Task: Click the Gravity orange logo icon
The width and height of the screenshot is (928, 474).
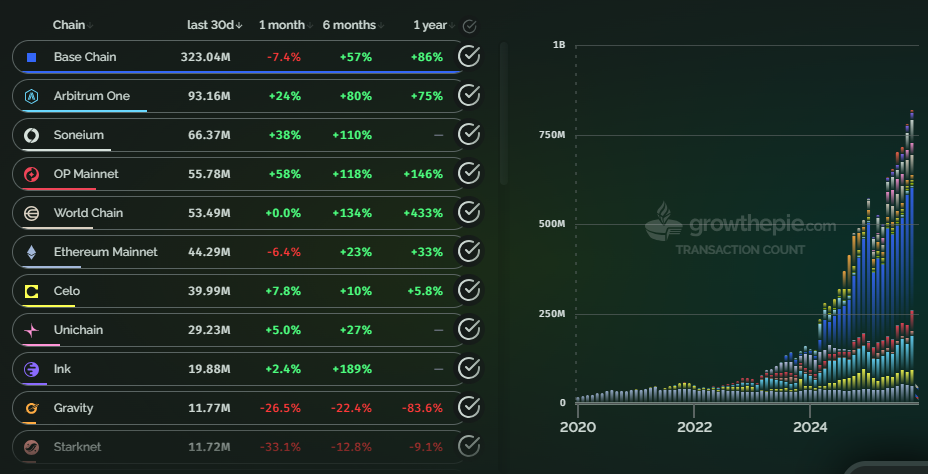Action: pyautogui.click(x=31, y=408)
